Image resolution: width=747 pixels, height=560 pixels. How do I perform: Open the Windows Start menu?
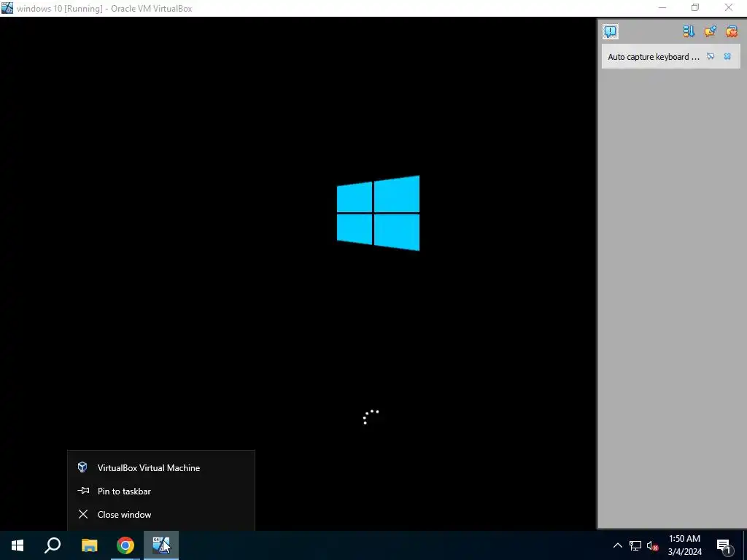[x=18, y=545]
